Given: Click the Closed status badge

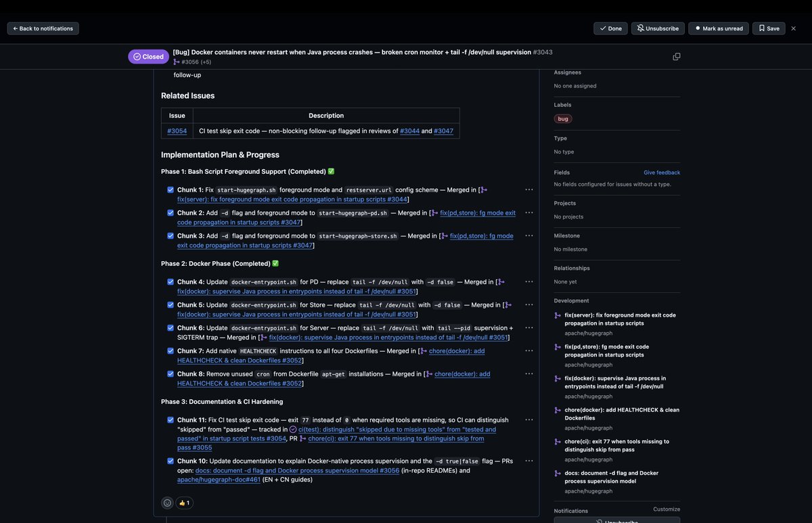Looking at the screenshot, I should click(148, 57).
